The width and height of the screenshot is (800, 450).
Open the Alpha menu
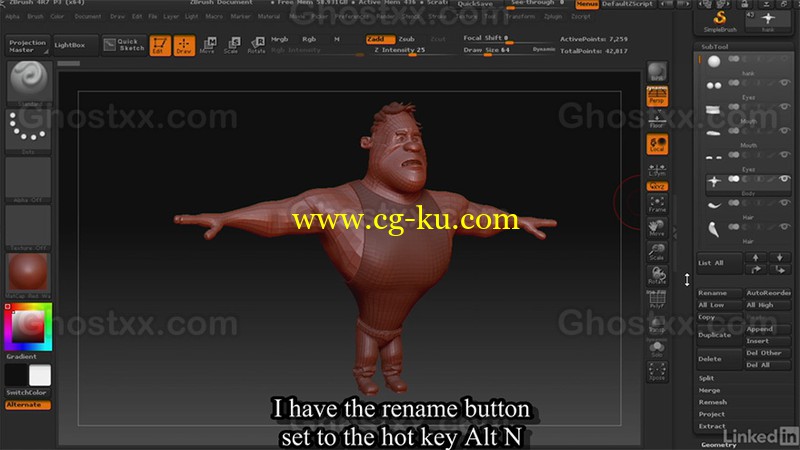[x=12, y=16]
